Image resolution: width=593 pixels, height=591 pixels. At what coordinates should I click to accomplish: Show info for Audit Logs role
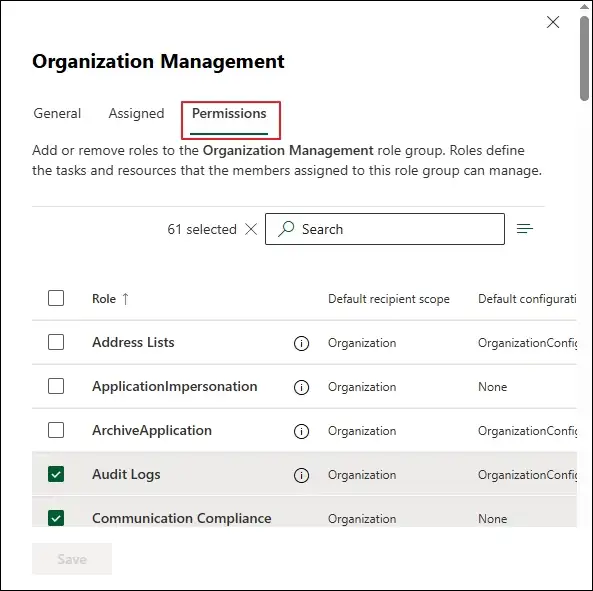tap(301, 475)
